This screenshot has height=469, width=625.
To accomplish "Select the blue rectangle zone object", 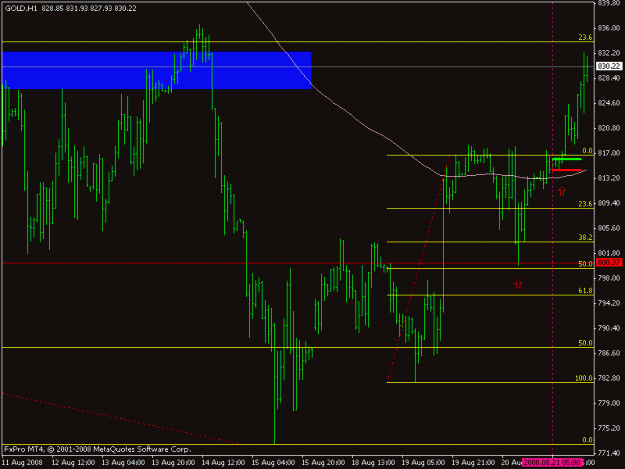I will [x=157, y=70].
